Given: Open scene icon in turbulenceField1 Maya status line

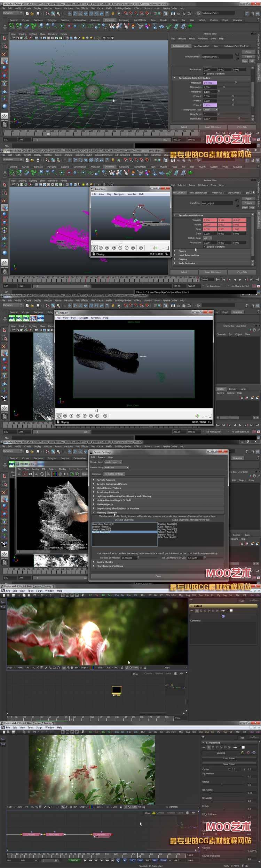Looking at the screenshot, I should pos(32,13).
